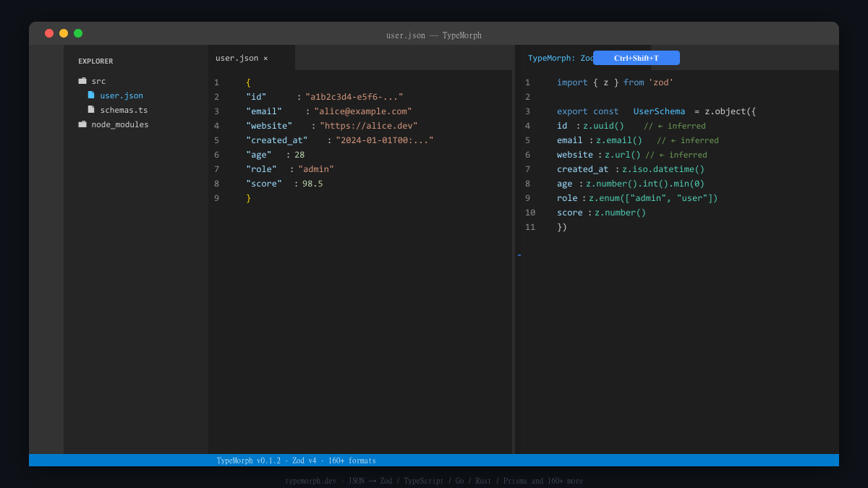Click the yellow minimize window button
Screen dimensions: 868x488
point(64,33)
